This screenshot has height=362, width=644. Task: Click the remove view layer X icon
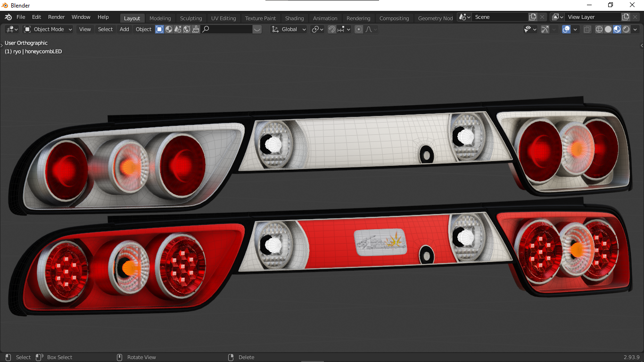(635, 17)
